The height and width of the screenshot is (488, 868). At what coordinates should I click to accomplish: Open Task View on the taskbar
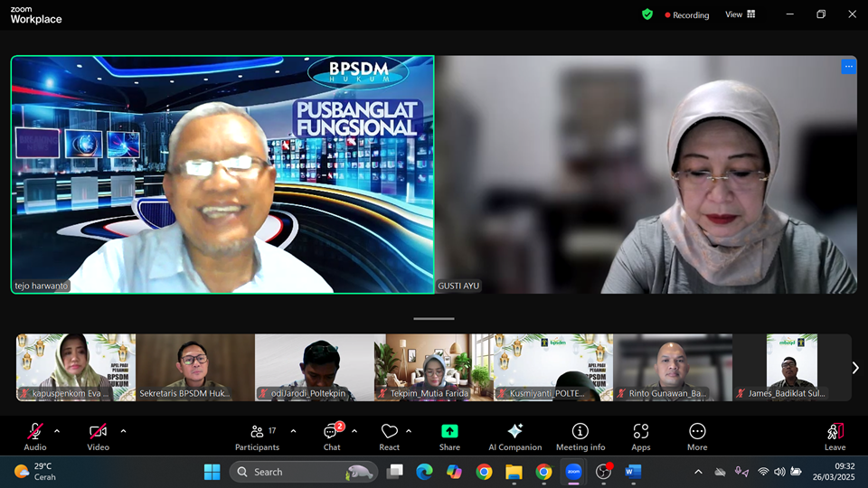coord(395,472)
